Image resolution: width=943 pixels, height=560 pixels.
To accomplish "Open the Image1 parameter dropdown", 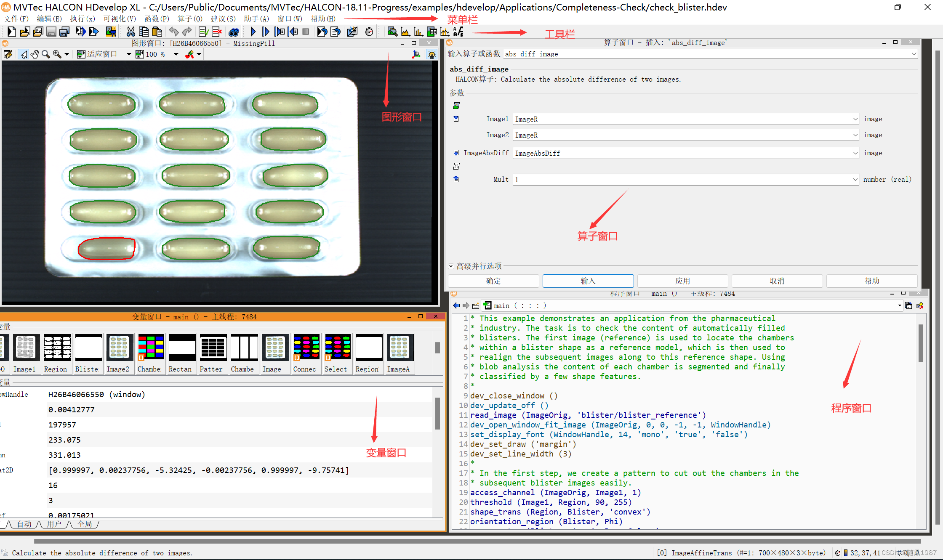I will 855,119.
